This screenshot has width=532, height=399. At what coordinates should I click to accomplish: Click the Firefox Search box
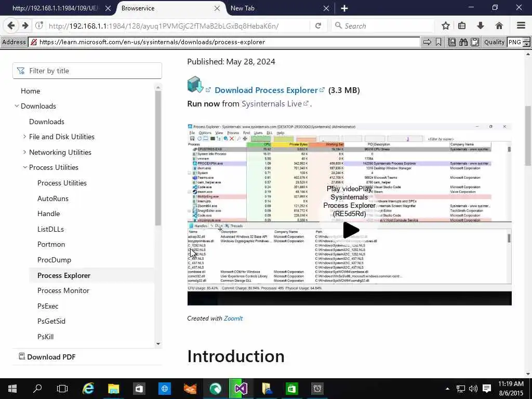[383, 25]
